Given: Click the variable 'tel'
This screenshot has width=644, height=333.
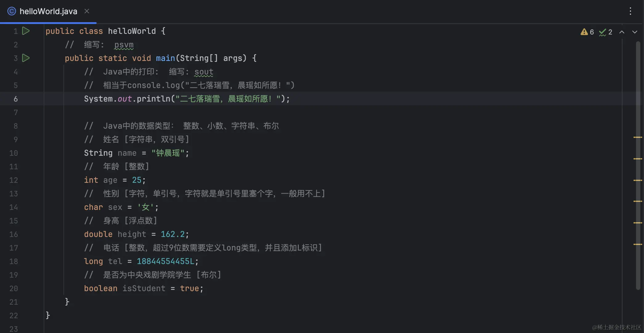Looking at the screenshot, I should click(115, 261).
